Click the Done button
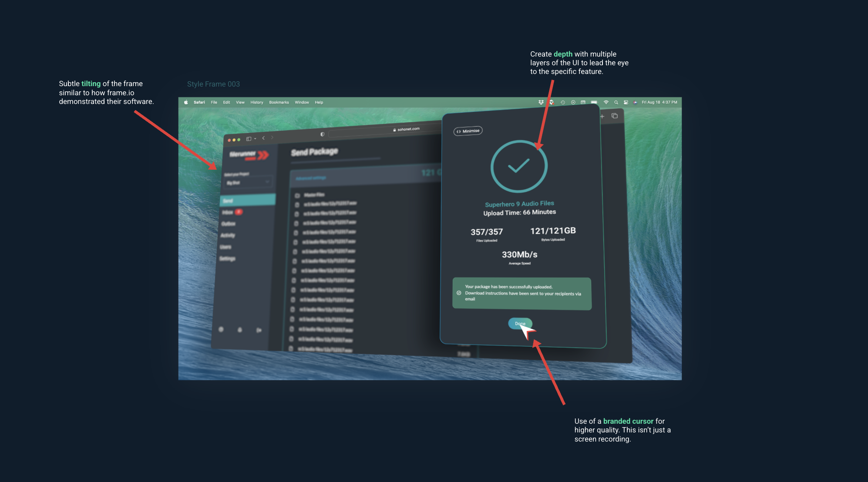This screenshot has width=868, height=482. (520, 323)
